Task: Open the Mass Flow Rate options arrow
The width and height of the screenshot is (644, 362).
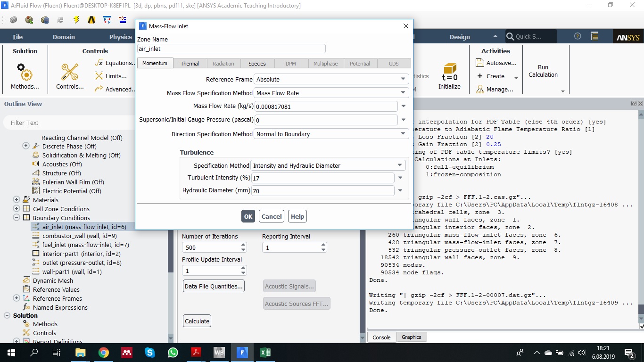Action: tap(404, 107)
